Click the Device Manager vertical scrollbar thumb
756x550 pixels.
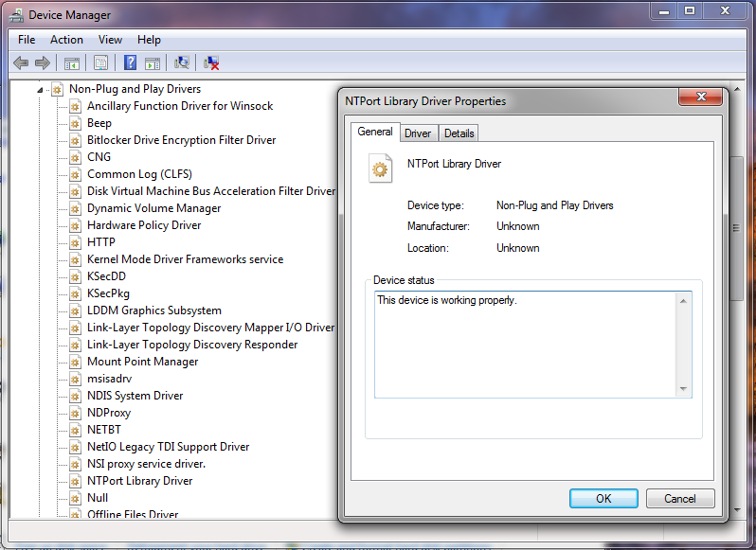[737, 228]
